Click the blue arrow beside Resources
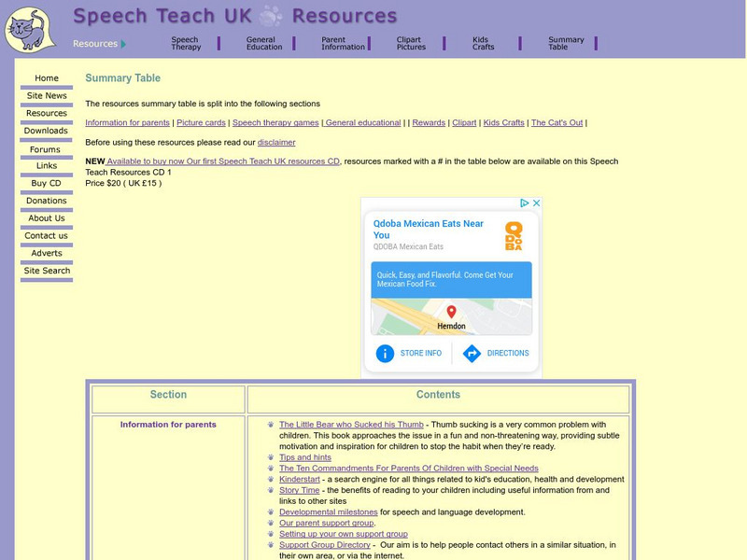The width and height of the screenshot is (747, 560). (x=121, y=42)
